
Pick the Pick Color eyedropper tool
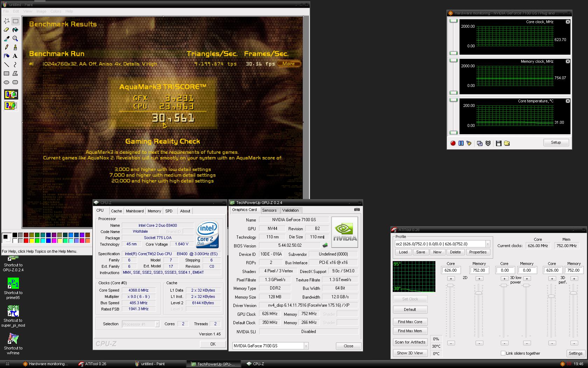tap(6, 39)
